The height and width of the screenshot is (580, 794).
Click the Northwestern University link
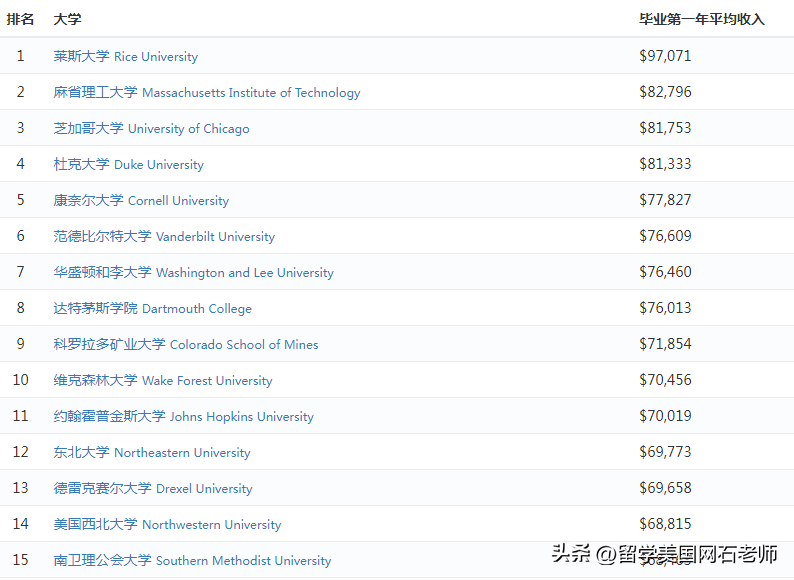pyautogui.click(x=167, y=525)
